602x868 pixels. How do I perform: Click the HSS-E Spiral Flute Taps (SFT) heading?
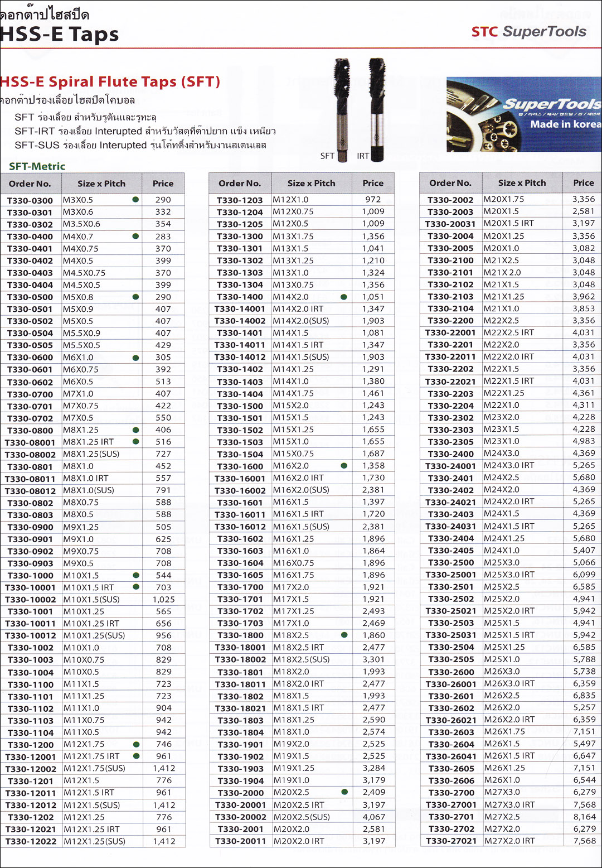(110, 82)
